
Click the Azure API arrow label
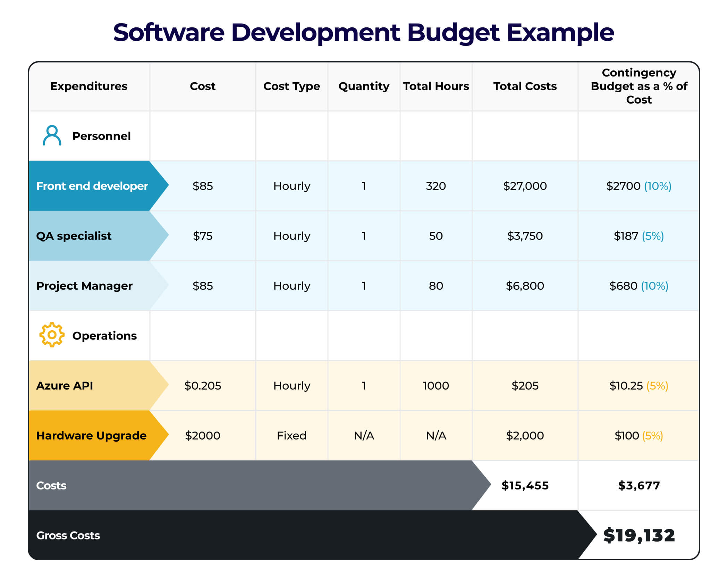click(x=65, y=385)
